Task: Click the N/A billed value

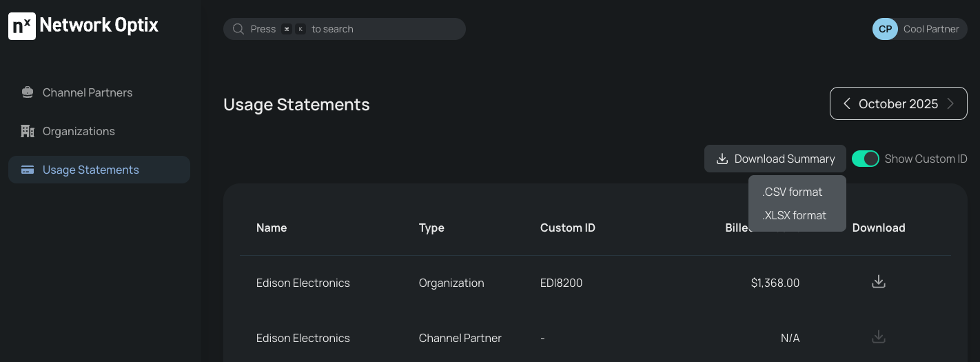Action: pyautogui.click(x=790, y=338)
